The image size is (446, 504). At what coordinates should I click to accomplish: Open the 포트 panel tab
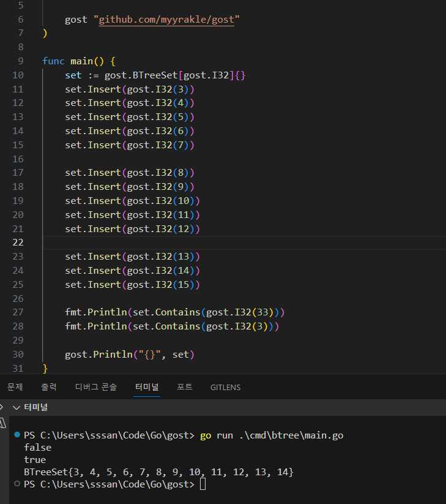185,387
